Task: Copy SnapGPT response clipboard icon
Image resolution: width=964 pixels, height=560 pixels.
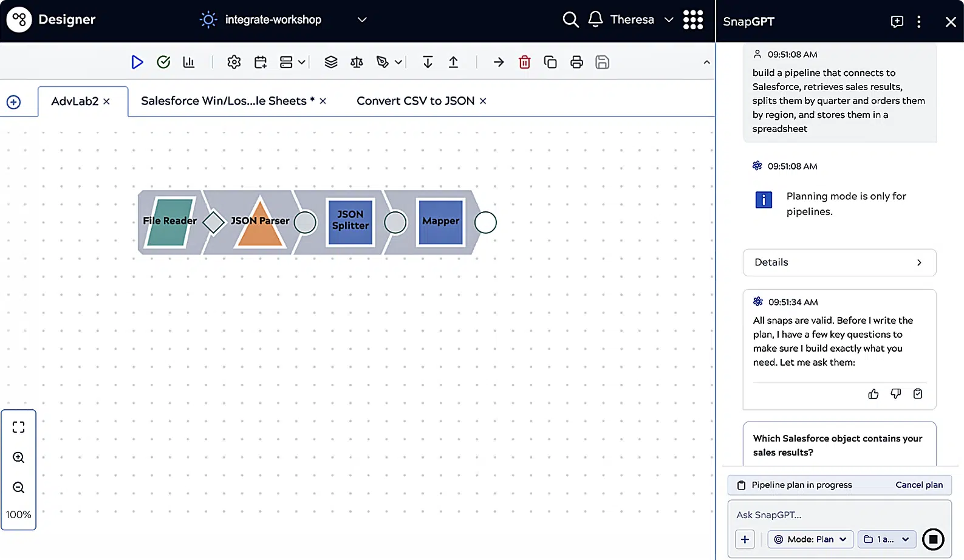Action: click(x=918, y=394)
